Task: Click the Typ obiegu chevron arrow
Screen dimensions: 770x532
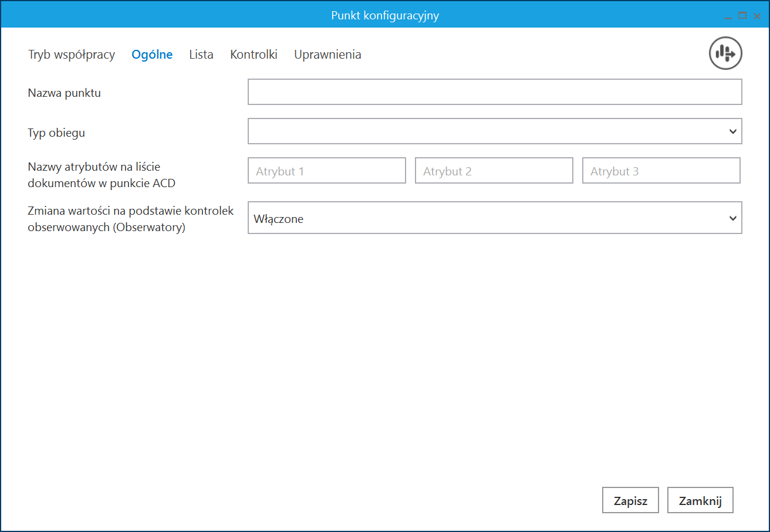Action: 732,131
